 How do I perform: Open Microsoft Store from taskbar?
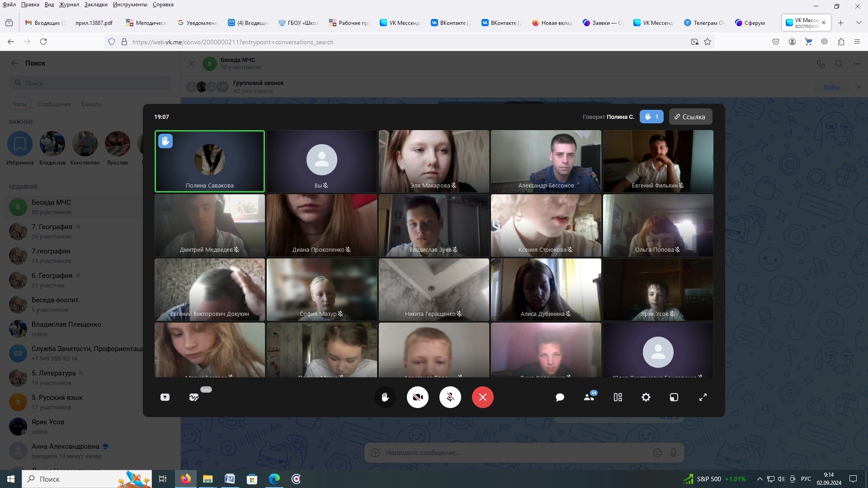[x=252, y=479]
